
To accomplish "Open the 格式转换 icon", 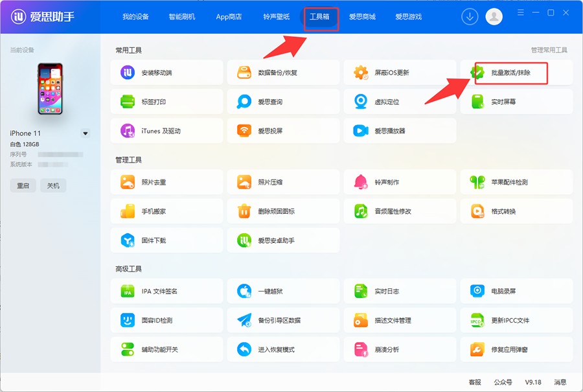I will click(477, 211).
